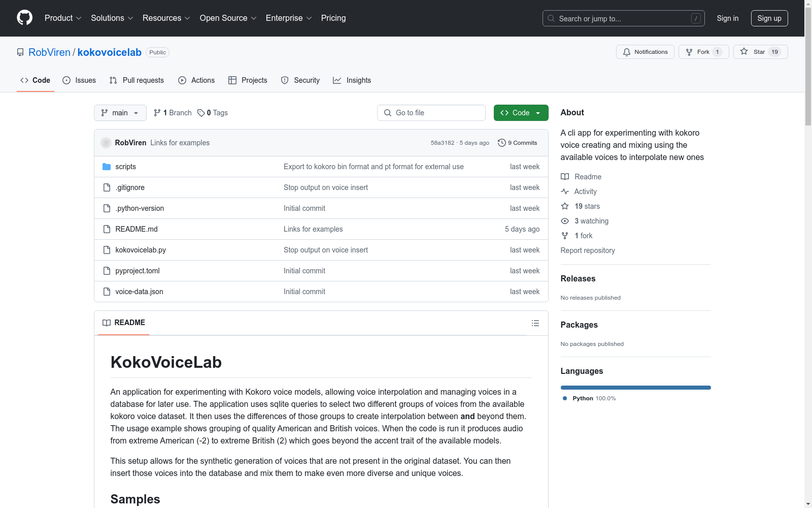Open the kokovoicelab.py file name
Screen dimensions: 812x508
pyautogui.click(x=141, y=250)
